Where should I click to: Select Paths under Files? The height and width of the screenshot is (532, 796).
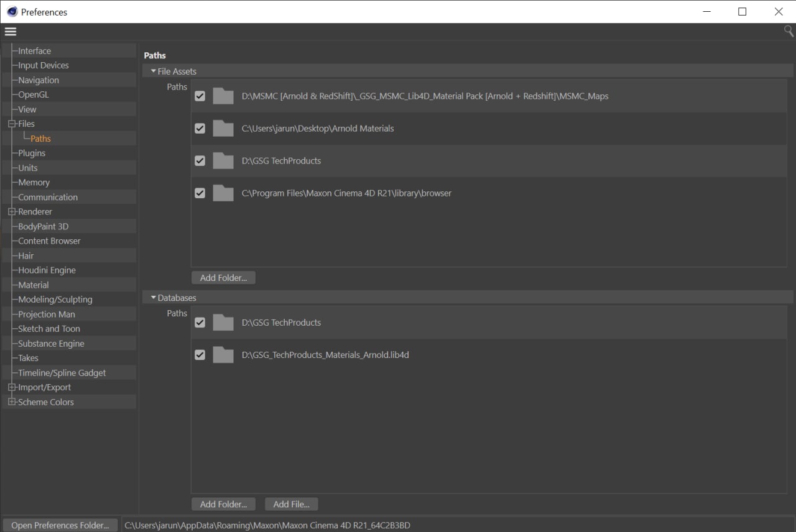[40, 139]
